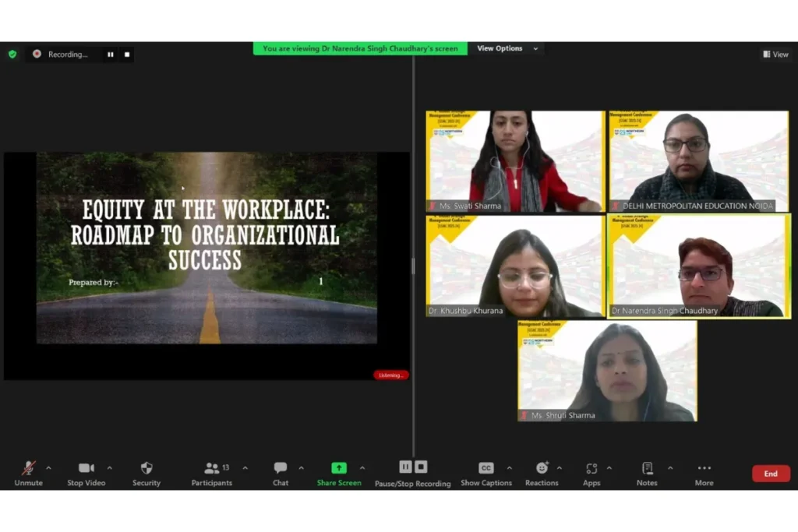Expand audio options arrow beside Unmute
This screenshot has height=532, width=798.
pyautogui.click(x=49, y=468)
